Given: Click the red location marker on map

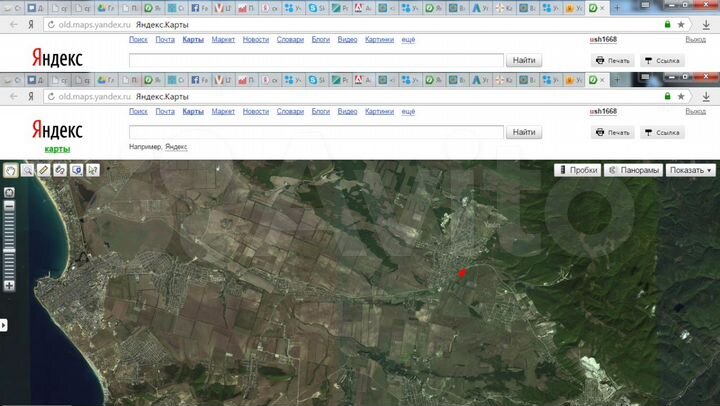Looking at the screenshot, I should pos(462,273).
